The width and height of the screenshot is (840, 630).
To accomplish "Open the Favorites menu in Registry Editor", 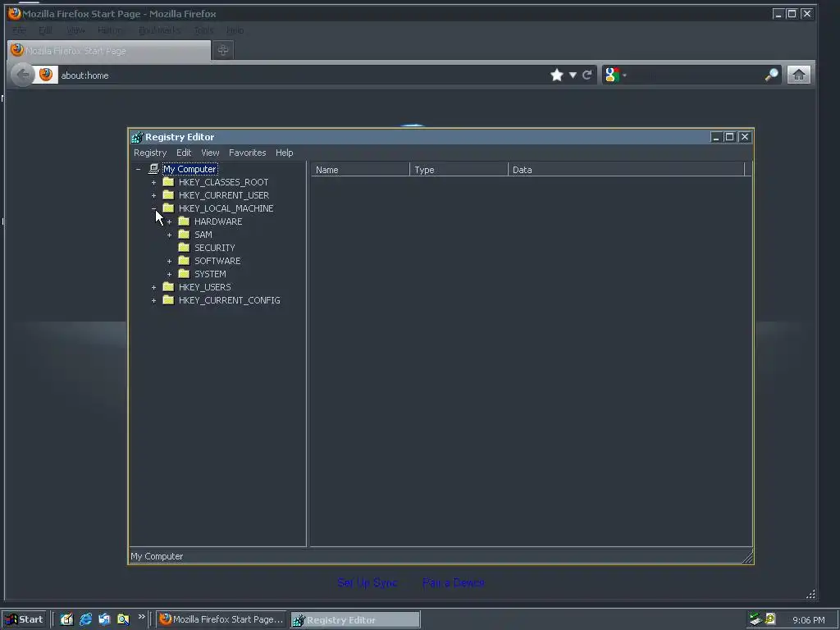I will [248, 153].
